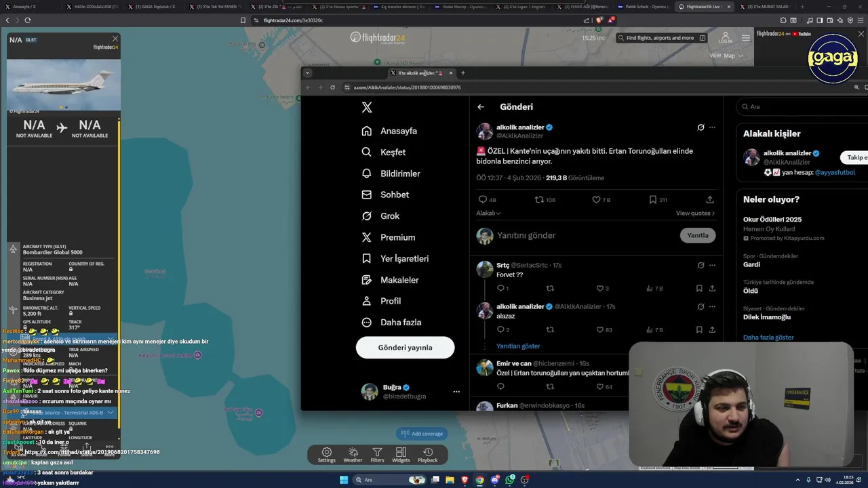Click Daha fazla göster link
868x488 pixels.
coord(768,337)
